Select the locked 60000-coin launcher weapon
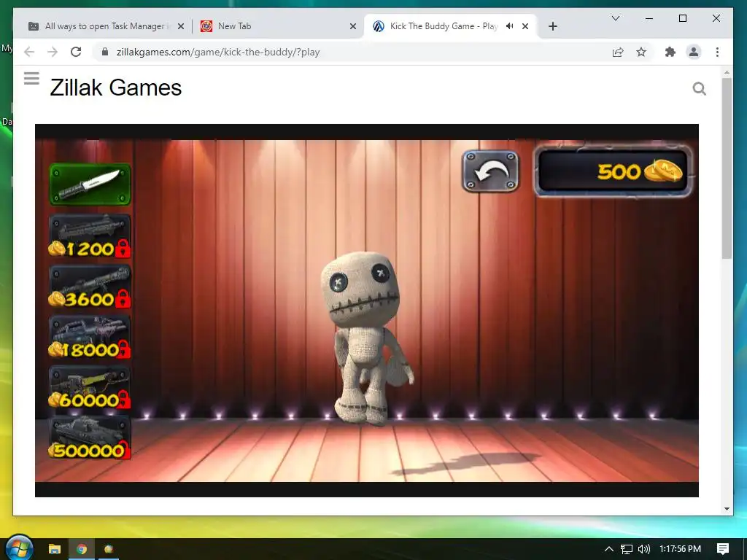This screenshot has width=747, height=560. [90, 388]
